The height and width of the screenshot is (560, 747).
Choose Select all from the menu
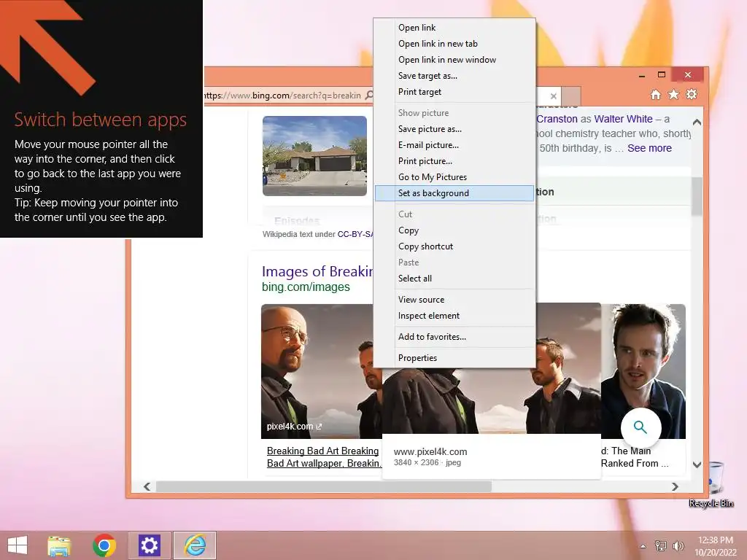(x=454, y=279)
